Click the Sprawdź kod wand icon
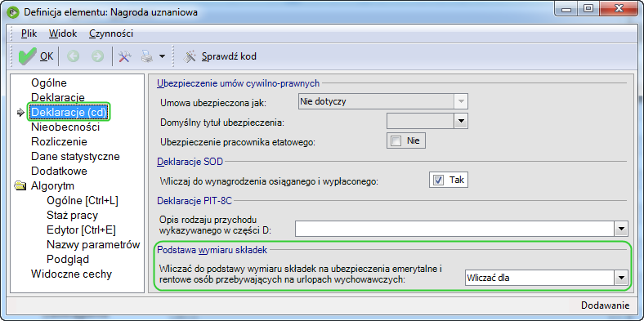 click(x=190, y=56)
